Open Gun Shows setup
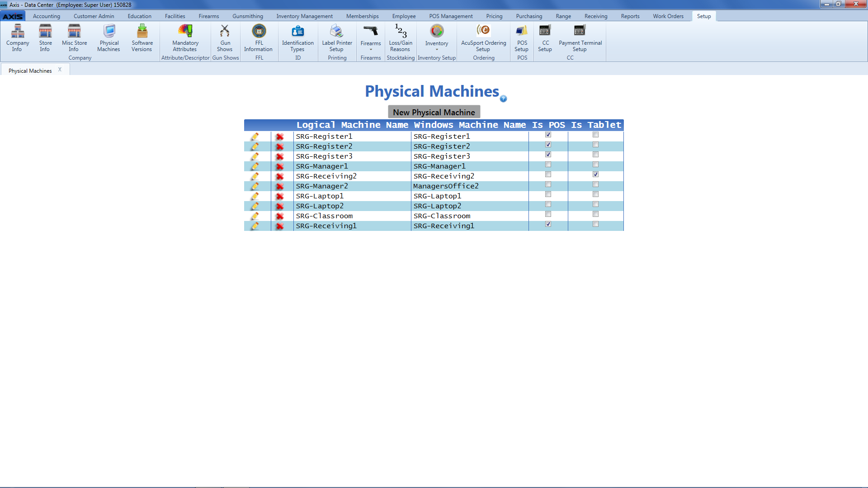This screenshot has height=488, width=868. 225,38
